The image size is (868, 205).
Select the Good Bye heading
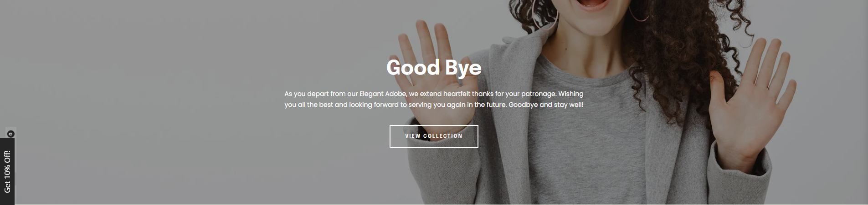point(434,67)
